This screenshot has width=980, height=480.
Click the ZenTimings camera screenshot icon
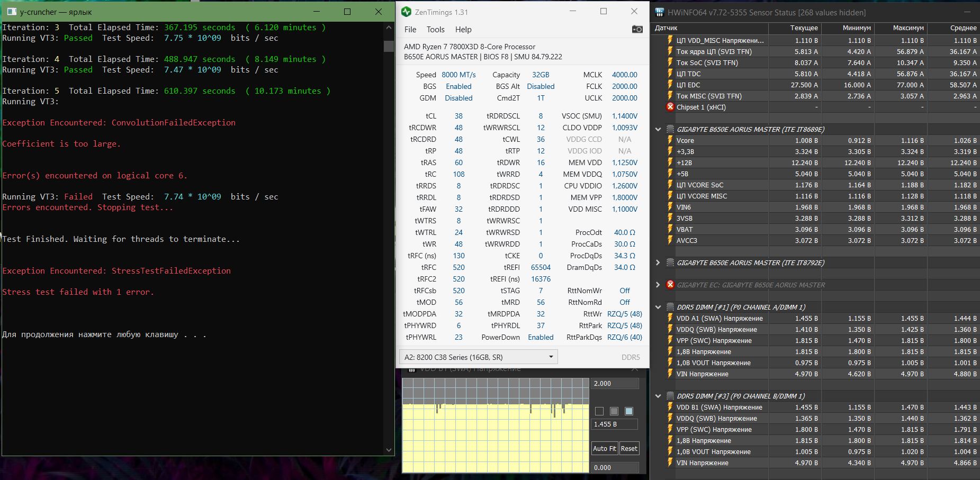point(637,29)
